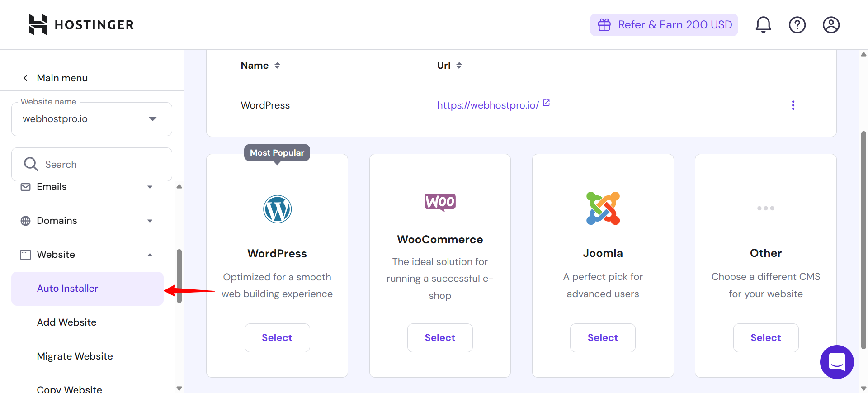Open the user account profile icon
Screen dimensions: 868x393
831,25
